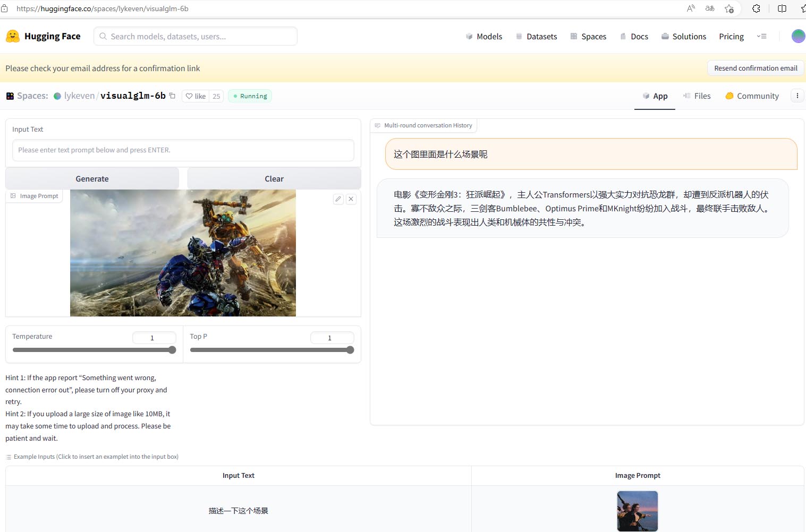Image resolution: width=806 pixels, height=532 pixels.
Task: Open browser extensions puzzle icon
Action: 756,8
